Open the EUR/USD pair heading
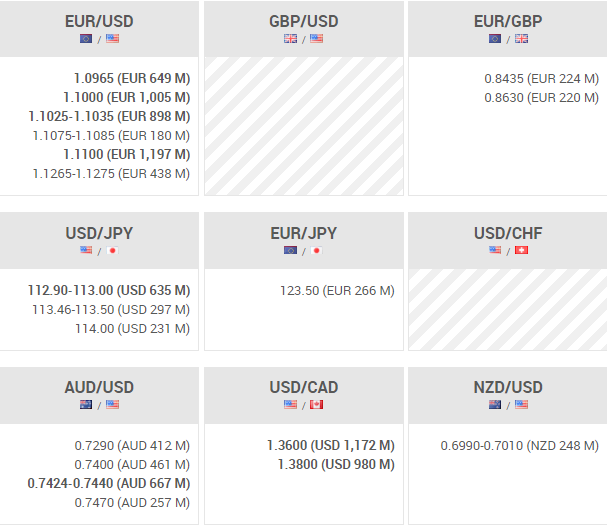The width and height of the screenshot is (607, 525). point(99,21)
